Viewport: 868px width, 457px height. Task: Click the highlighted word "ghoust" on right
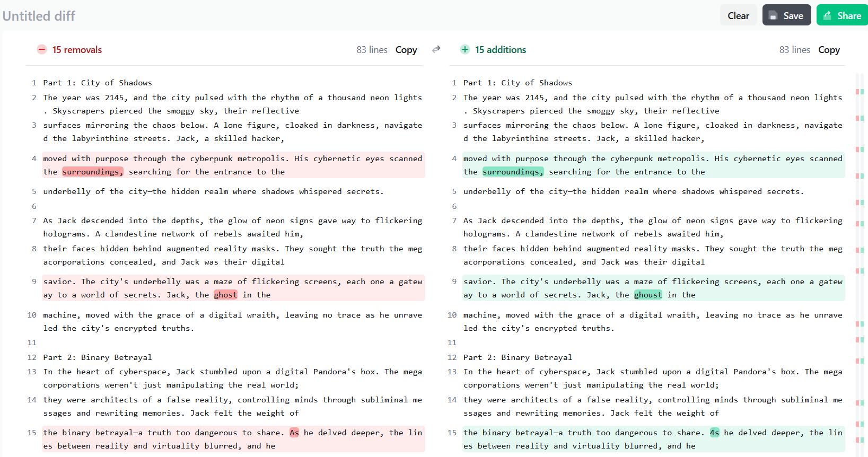tap(647, 295)
